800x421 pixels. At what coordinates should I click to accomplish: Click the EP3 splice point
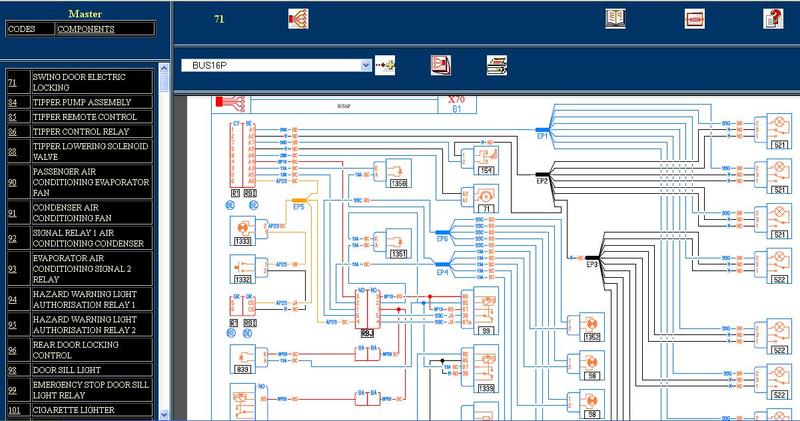(592, 259)
